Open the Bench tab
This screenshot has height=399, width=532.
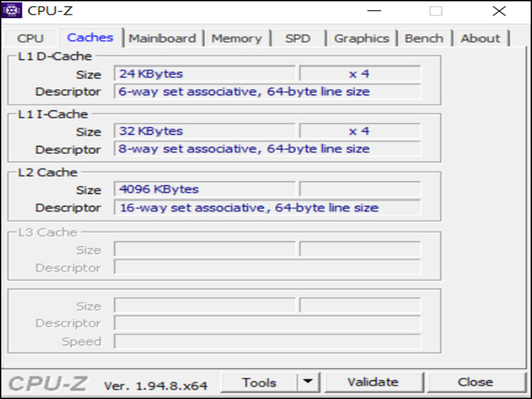tap(424, 39)
